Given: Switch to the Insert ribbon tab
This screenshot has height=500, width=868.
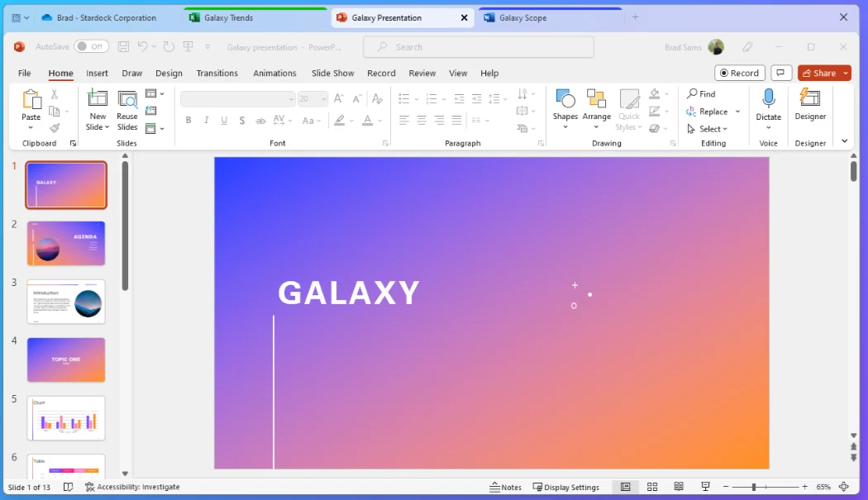Looking at the screenshot, I should pyautogui.click(x=97, y=73).
